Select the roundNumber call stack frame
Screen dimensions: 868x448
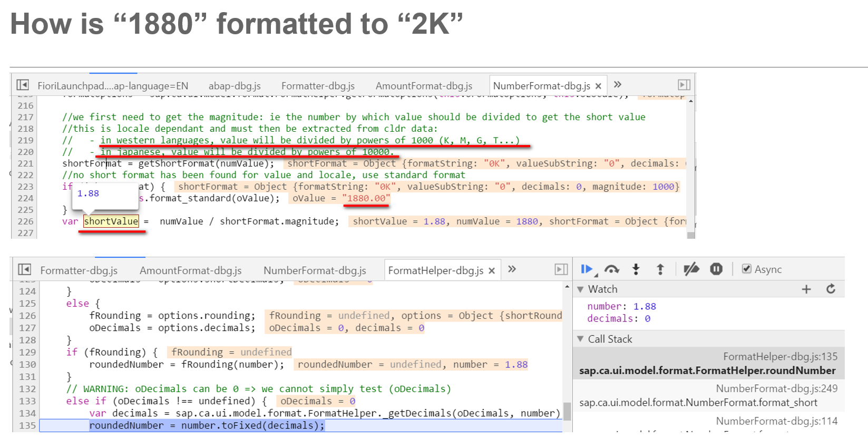point(708,363)
